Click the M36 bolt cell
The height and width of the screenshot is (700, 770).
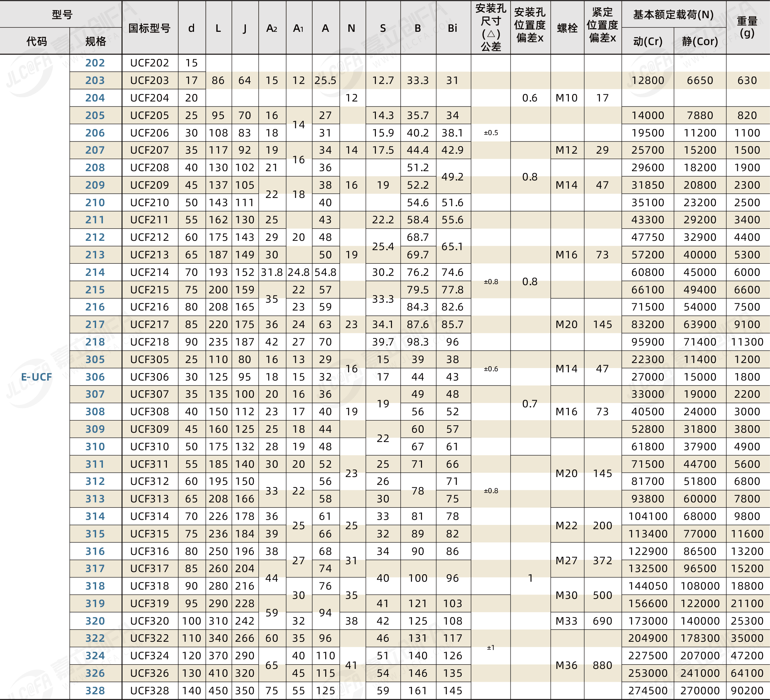pyautogui.click(x=567, y=665)
